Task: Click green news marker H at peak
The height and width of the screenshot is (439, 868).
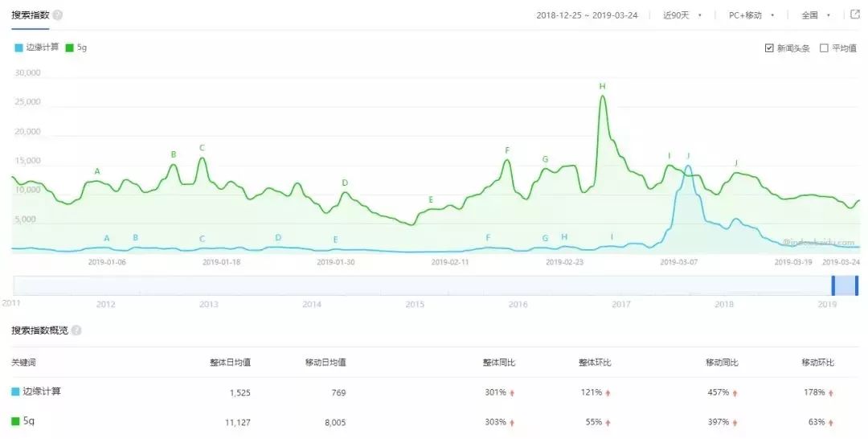Action: point(602,86)
